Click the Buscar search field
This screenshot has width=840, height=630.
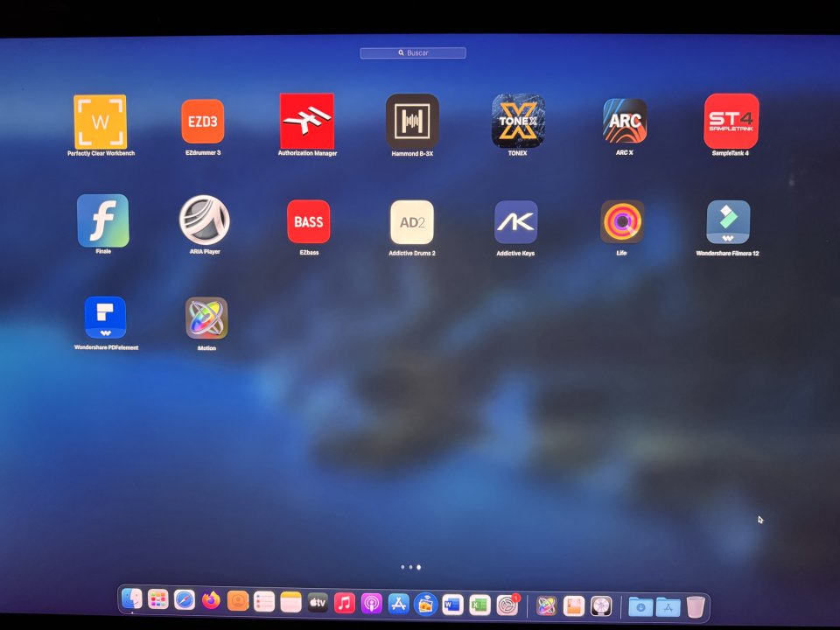[x=412, y=52]
